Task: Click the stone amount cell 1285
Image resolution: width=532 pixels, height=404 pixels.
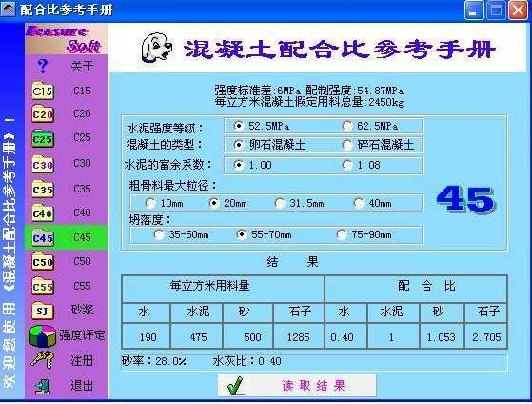Action: tap(298, 337)
